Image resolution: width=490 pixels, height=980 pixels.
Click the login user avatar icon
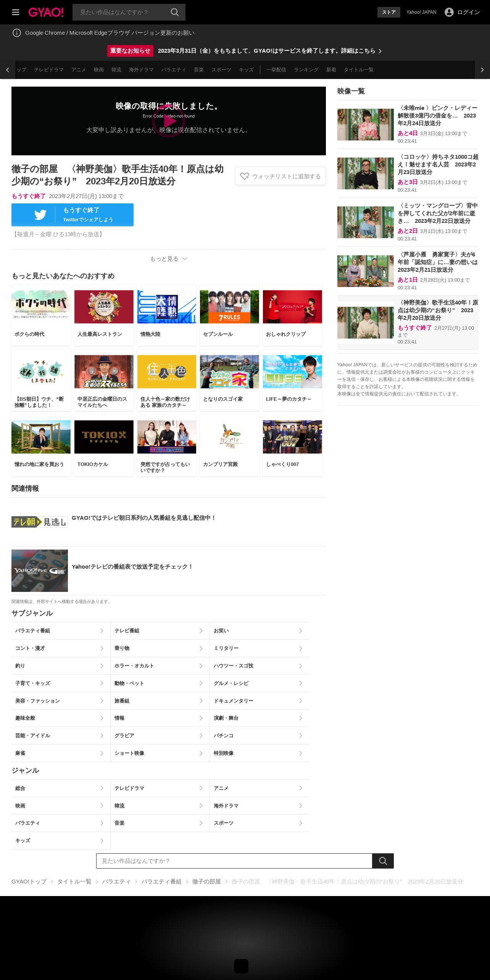point(449,12)
